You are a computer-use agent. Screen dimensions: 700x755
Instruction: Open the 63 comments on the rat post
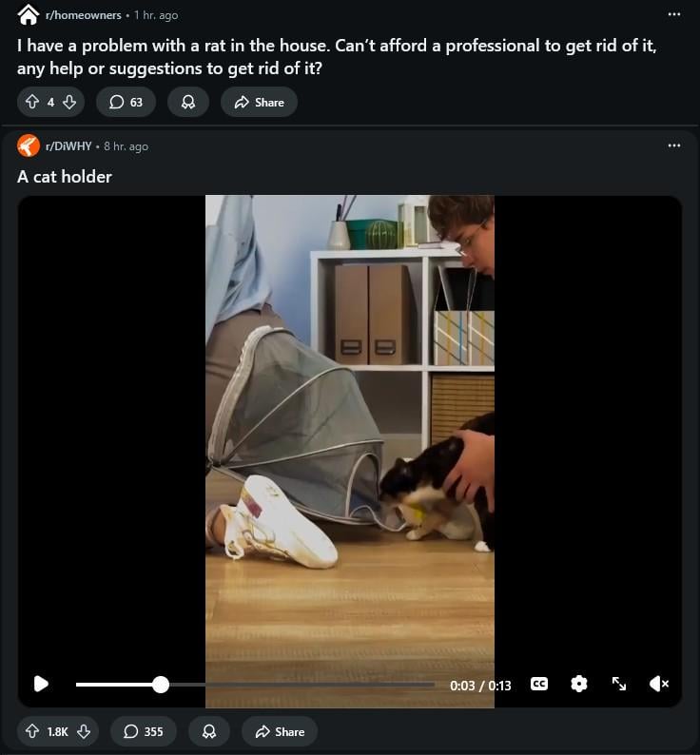[x=126, y=102]
